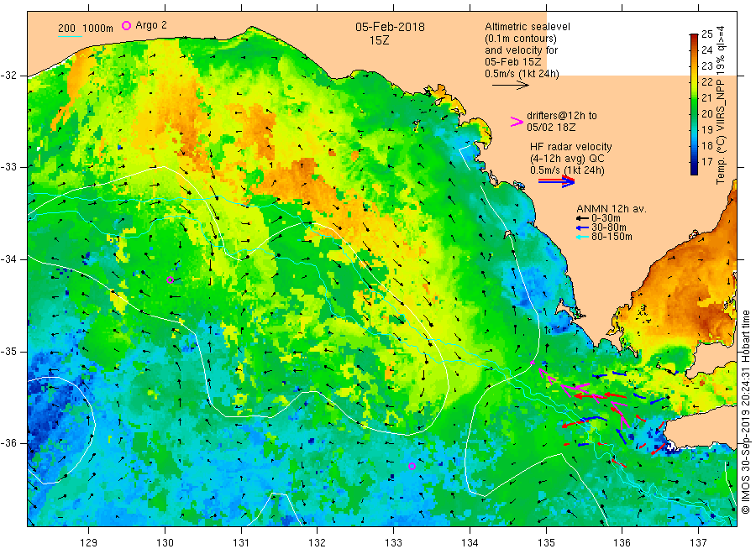Click the longitude axis label '135'

click(x=546, y=543)
